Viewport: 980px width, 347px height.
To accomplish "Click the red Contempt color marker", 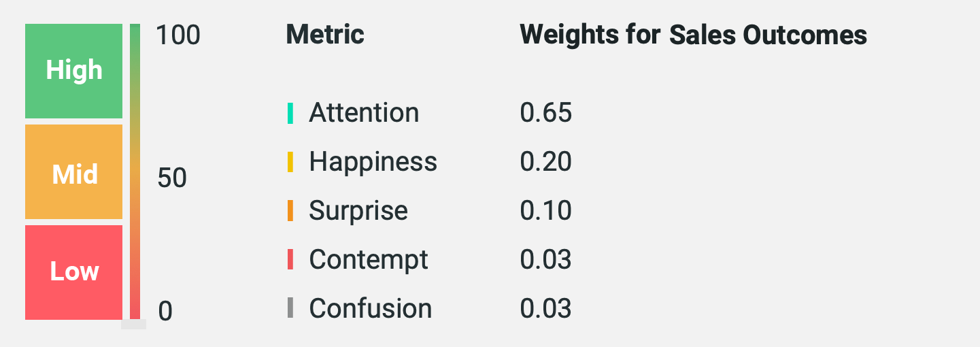I will click(290, 259).
